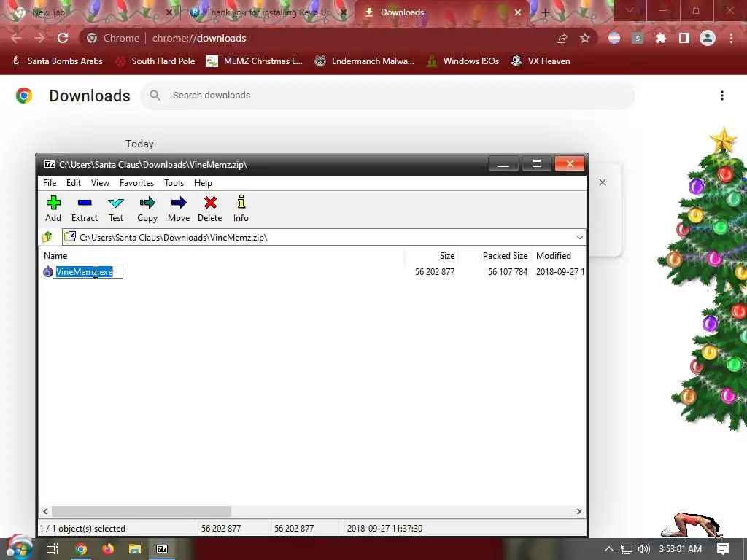The image size is (747, 560).
Task: Click '1 / 1 object(s) selected' status text
Action: [82, 529]
